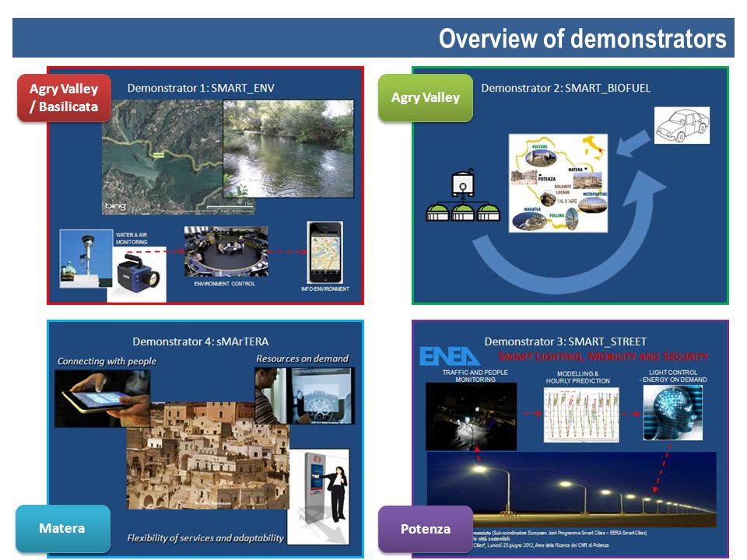Click the environment control room photo

tap(226, 251)
